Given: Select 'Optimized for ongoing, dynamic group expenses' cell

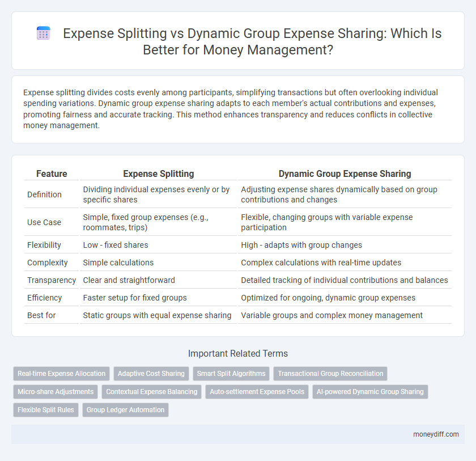Looking at the screenshot, I should tap(345, 298).
